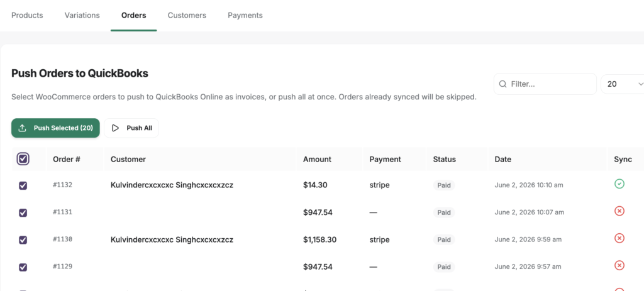Click the Paid badge for order #1130
644x291 pixels.
coord(444,239)
